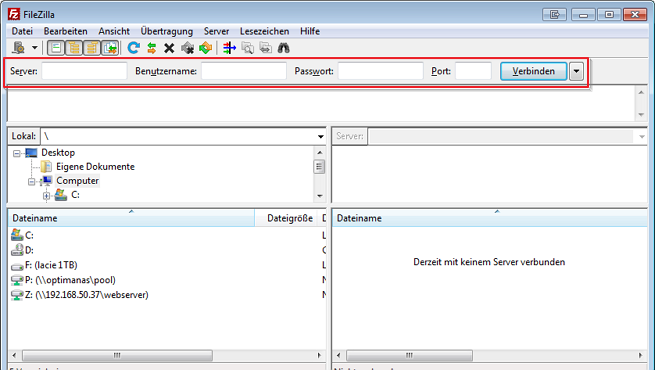655x370 pixels.
Task: Click the quickconnect Server input field
Action: (84, 71)
